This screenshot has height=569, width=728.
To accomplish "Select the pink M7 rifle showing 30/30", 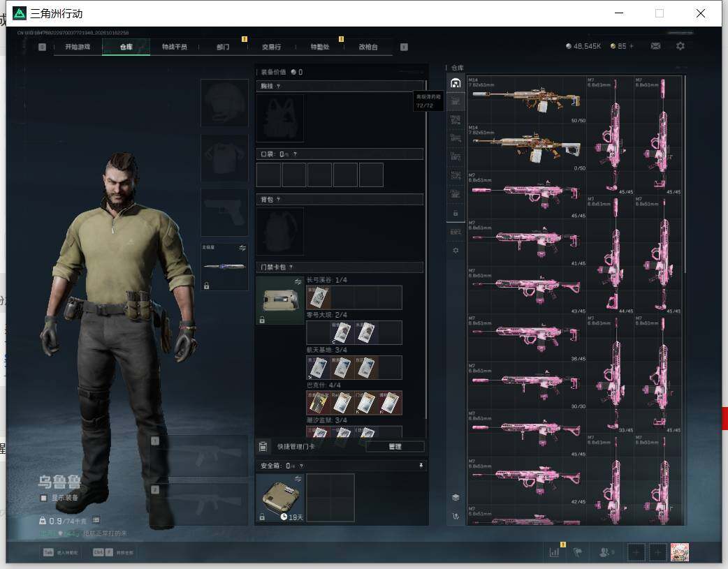I will (527, 385).
